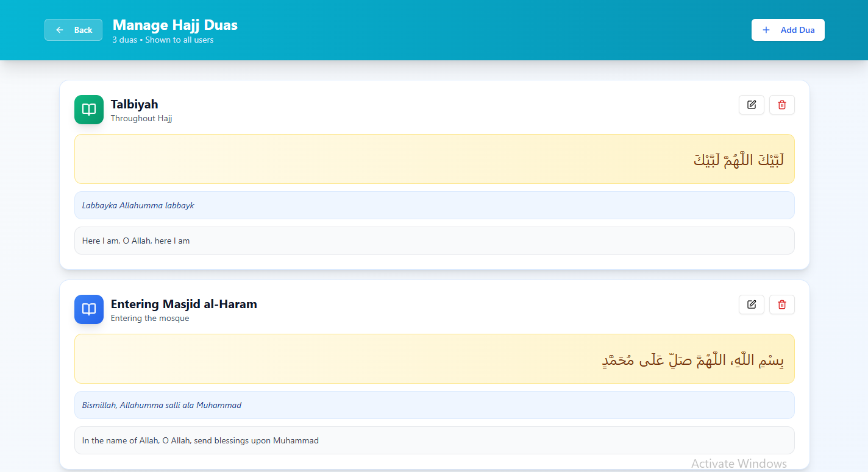This screenshot has width=868, height=472.
Task: Click the 'Throughout Hajj' subtitle
Action: pyautogui.click(x=141, y=119)
